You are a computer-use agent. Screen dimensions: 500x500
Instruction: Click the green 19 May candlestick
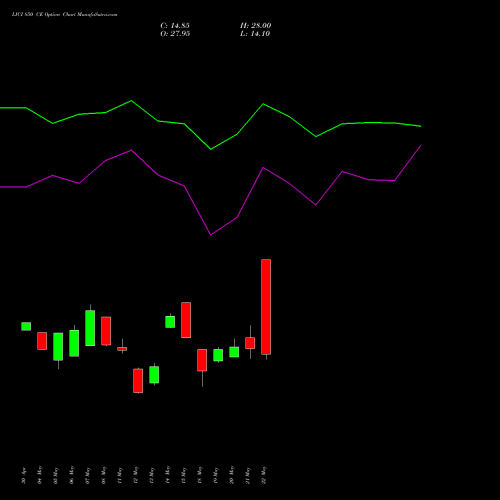[218, 355]
